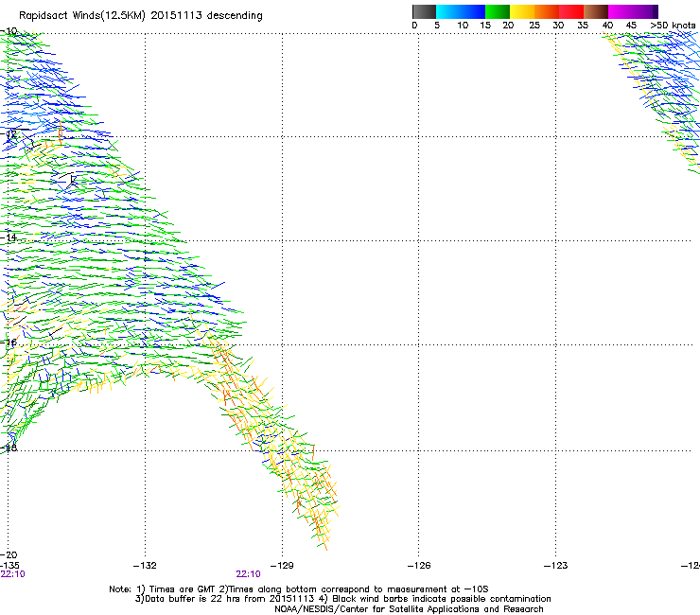The image size is (700, 615).
Task: Click the '10' legend scale label
Action: tap(463, 26)
